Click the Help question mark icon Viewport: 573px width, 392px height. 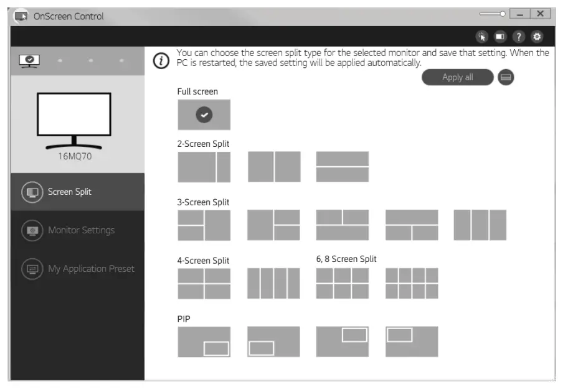[518, 37]
